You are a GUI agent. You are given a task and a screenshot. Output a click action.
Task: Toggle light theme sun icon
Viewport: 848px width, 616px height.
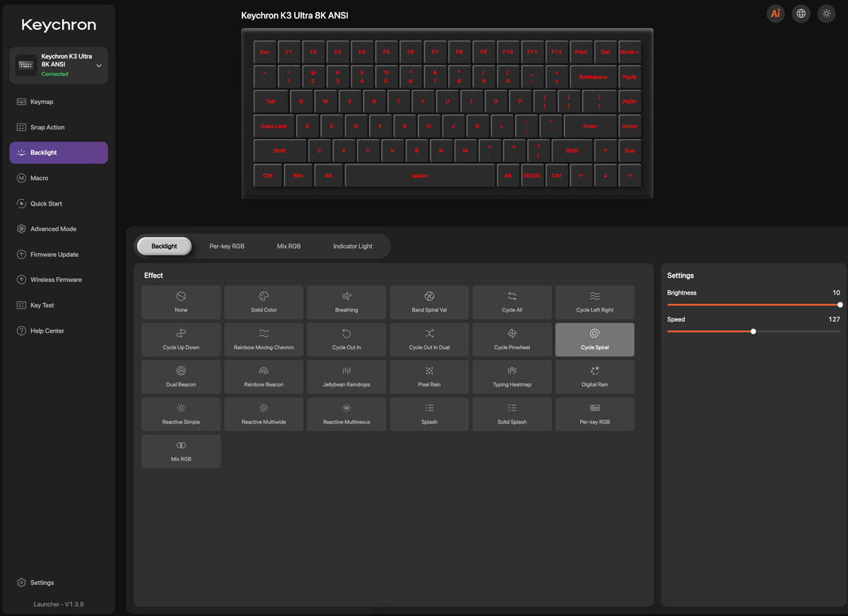825,13
